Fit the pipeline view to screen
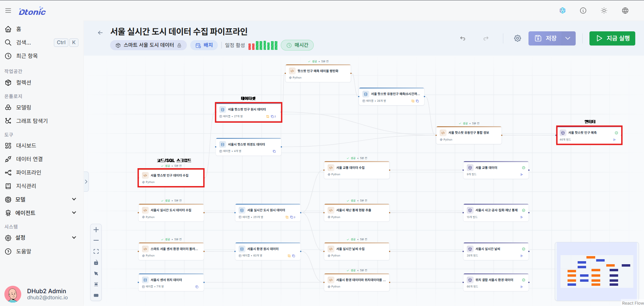The height and width of the screenshot is (306, 644). [96, 251]
